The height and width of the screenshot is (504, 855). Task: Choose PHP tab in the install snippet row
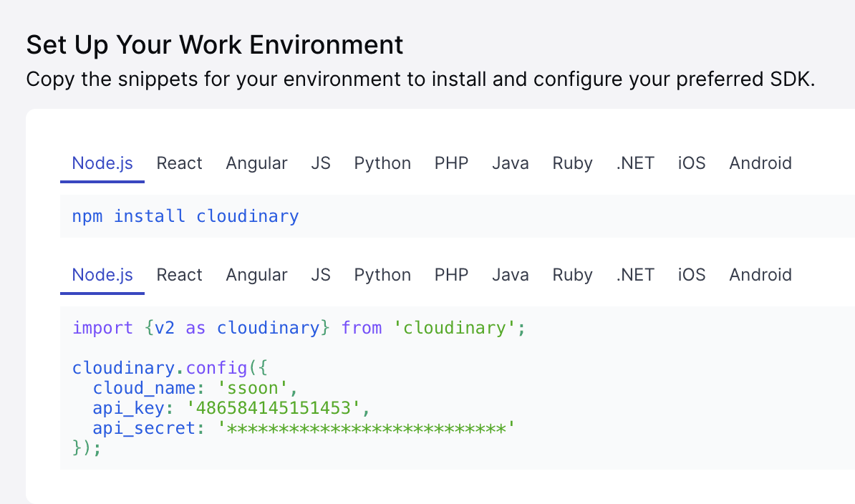coord(451,163)
